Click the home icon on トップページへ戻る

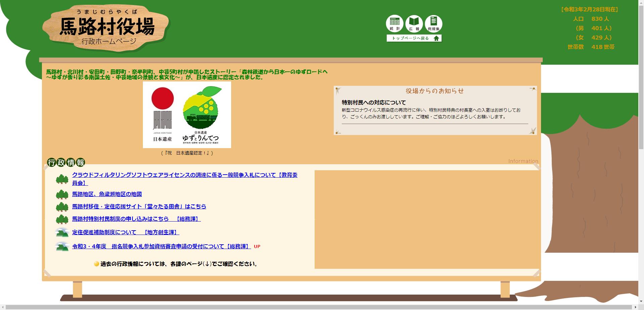coord(436,38)
